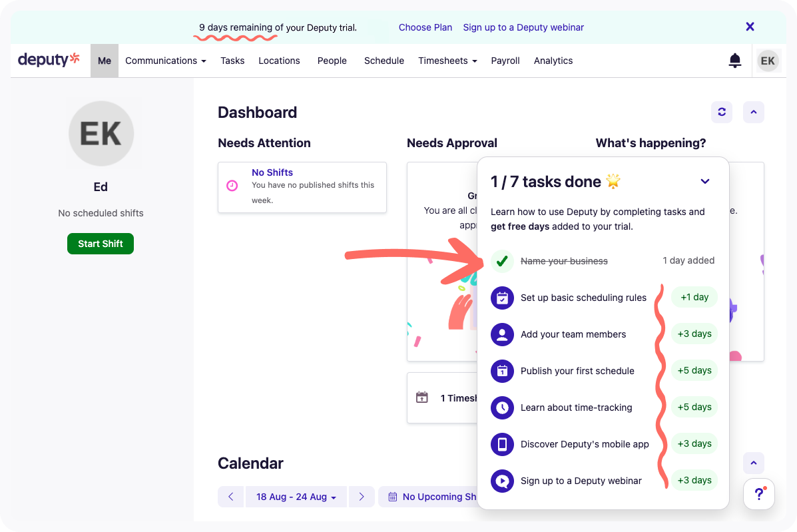
Task: Collapse the Dashboard section
Action: tap(753, 113)
